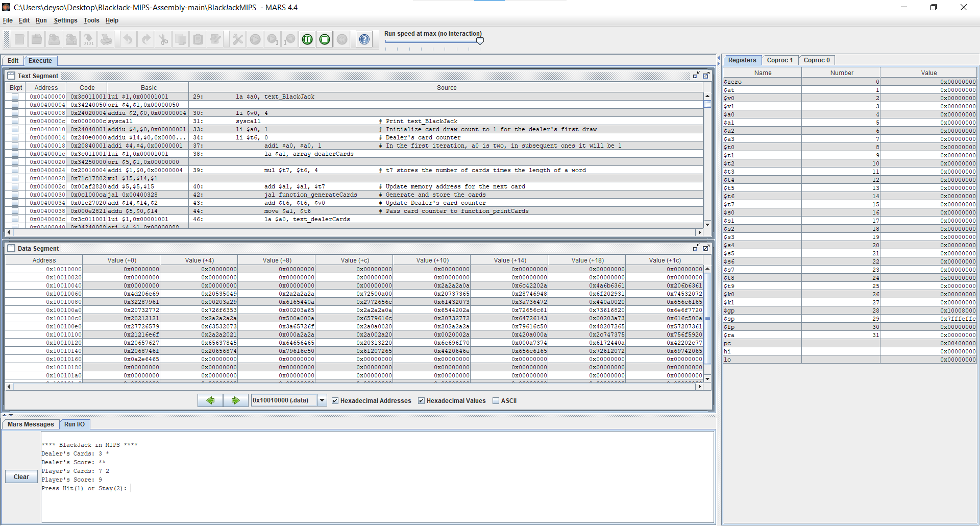
Task: Open the Settings menu
Action: click(65, 20)
